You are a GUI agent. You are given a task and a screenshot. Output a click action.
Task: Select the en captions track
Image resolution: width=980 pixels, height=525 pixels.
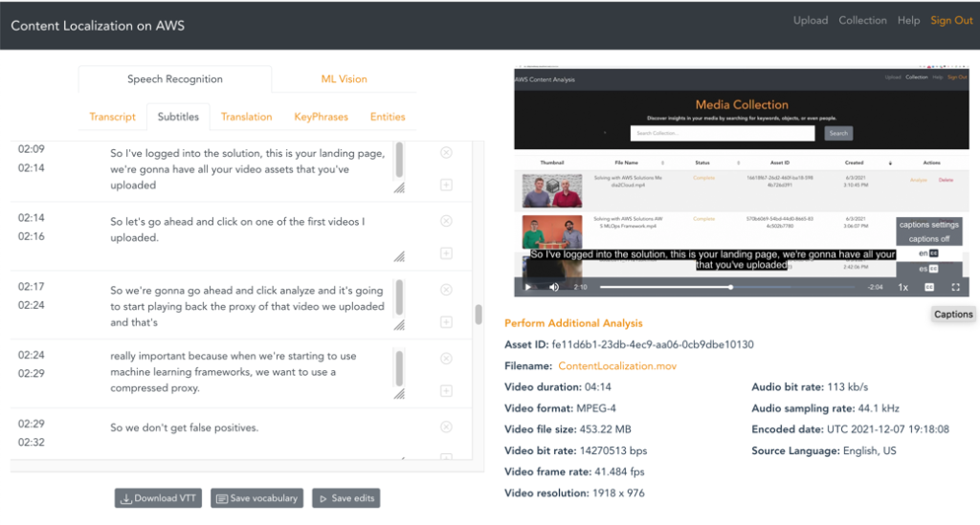pyautogui.click(x=928, y=253)
